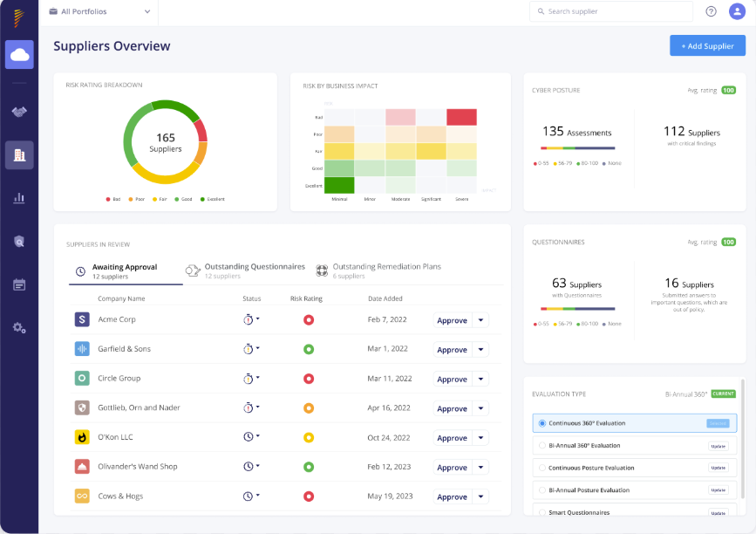756x534 pixels.
Task: Approve Circle Group
Action: [453, 380]
